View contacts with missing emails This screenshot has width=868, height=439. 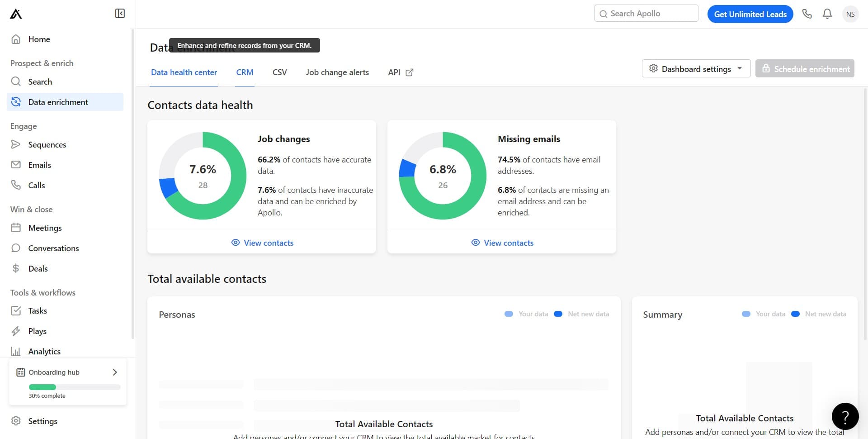pyautogui.click(x=502, y=243)
